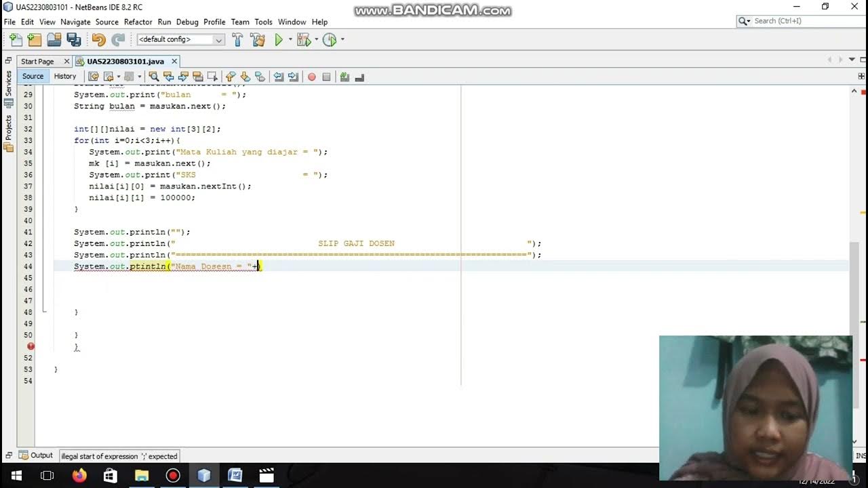Click the Find Previous Occurrence icon
This screenshot has width=868, height=488.
168,77
